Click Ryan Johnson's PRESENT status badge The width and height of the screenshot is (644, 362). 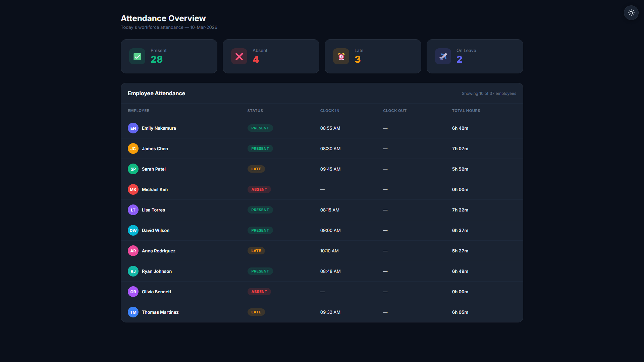point(260,271)
